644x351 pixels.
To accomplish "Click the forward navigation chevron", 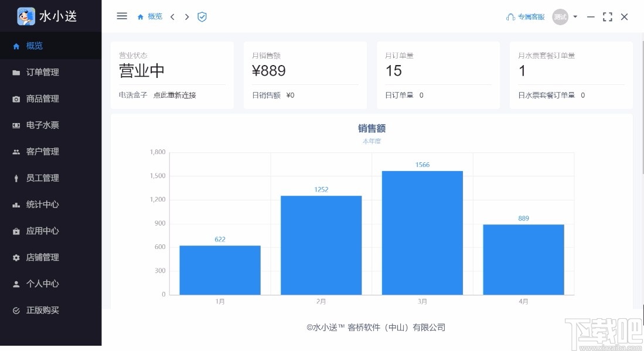I will [x=186, y=17].
